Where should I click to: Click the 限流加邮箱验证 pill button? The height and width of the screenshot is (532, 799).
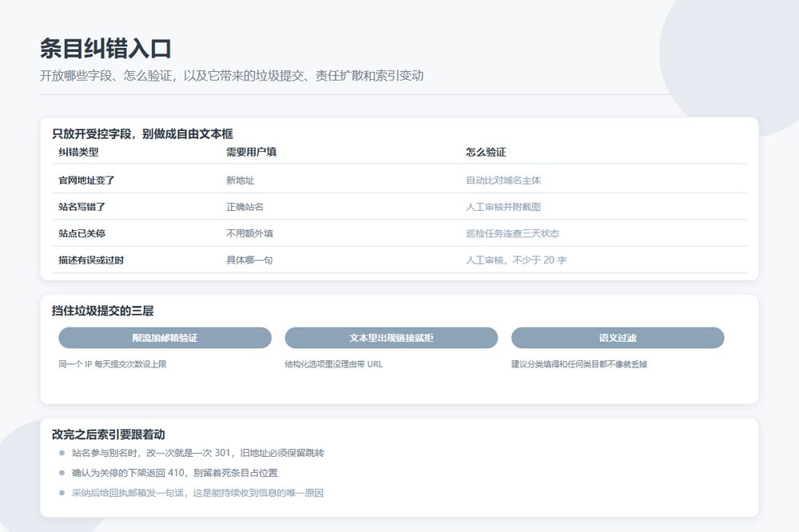click(x=165, y=338)
